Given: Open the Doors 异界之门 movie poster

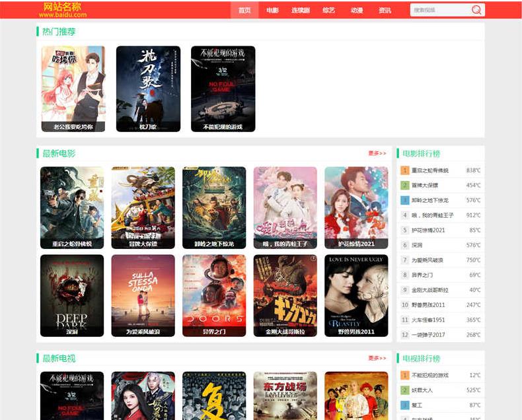Looking at the screenshot, I should pyautogui.click(x=214, y=295).
